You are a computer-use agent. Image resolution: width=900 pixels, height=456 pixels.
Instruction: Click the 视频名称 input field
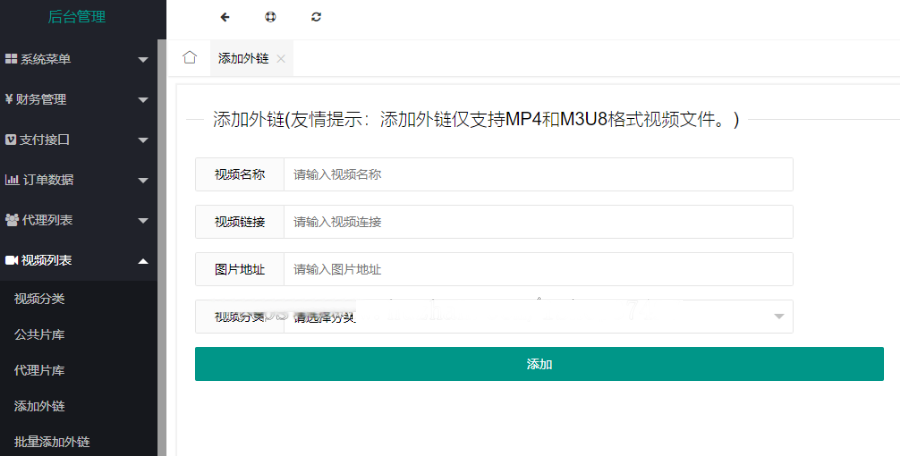(537, 174)
